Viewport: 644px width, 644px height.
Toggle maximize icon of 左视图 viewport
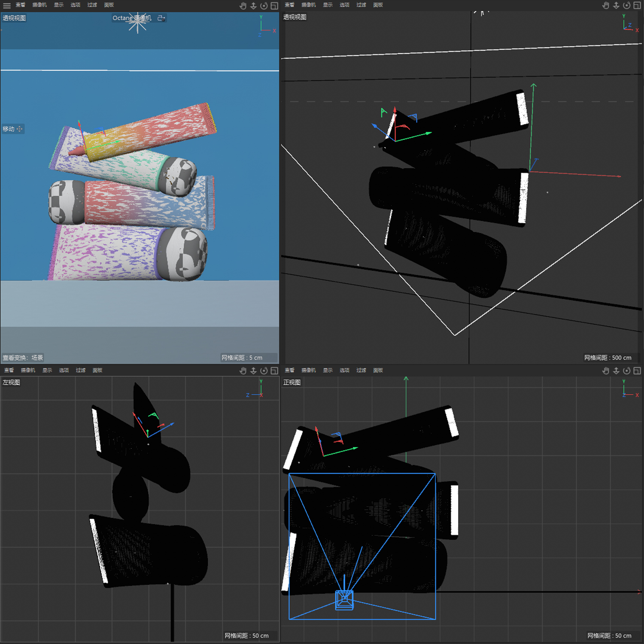(274, 371)
